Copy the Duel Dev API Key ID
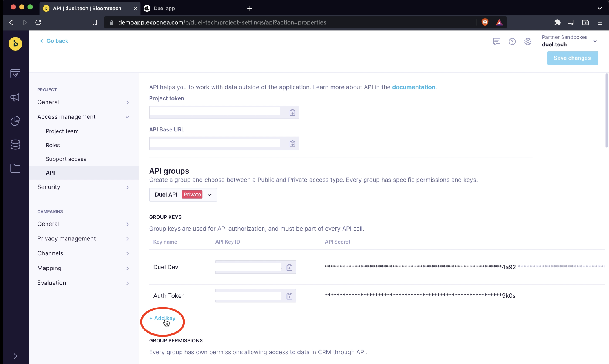 pyautogui.click(x=289, y=268)
